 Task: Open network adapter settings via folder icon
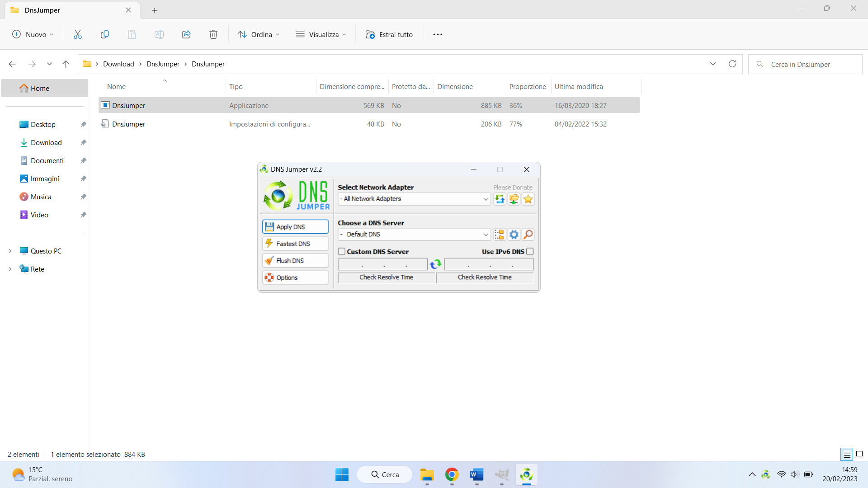pyautogui.click(x=514, y=199)
